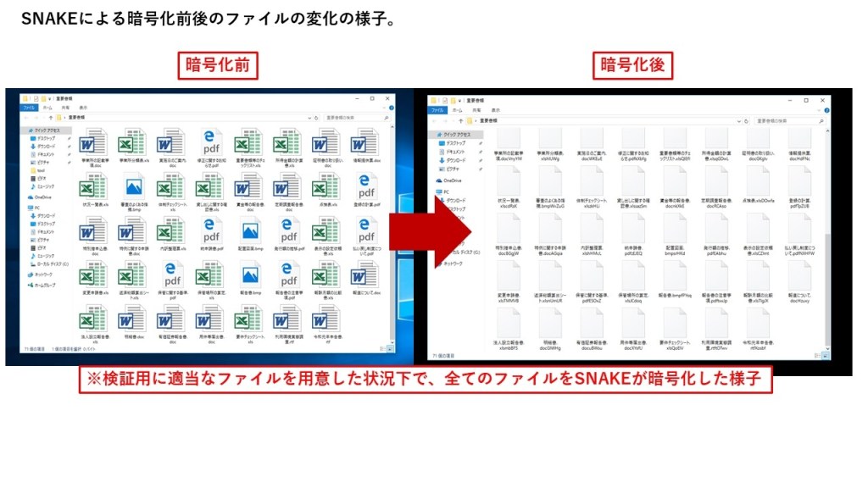Open the 配置図面.bmp image file in left window
Image resolution: width=868 pixels, height=488 pixels.
(x=251, y=231)
